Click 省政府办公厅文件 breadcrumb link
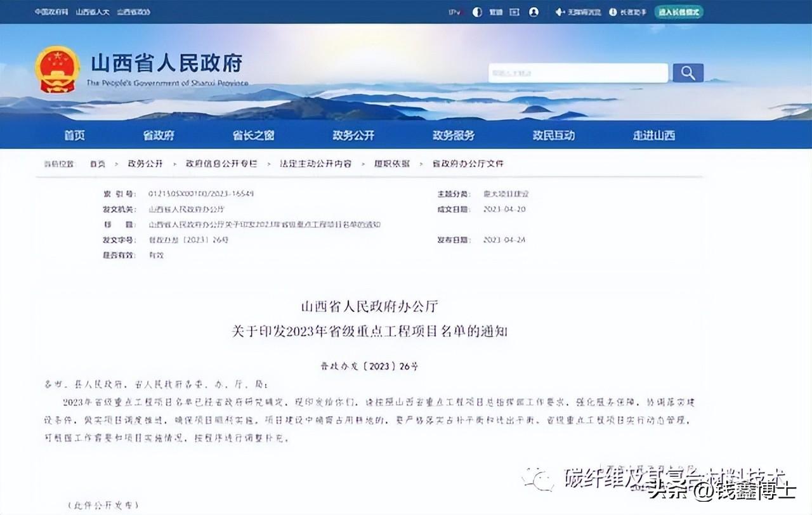 (x=468, y=164)
